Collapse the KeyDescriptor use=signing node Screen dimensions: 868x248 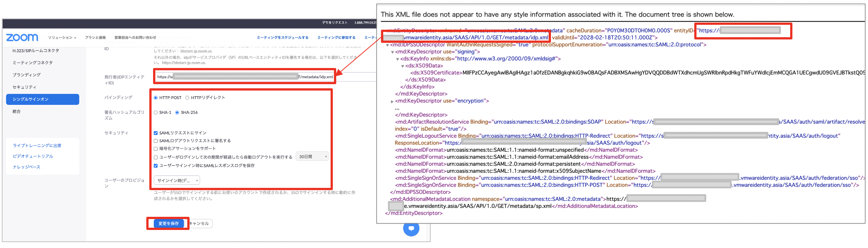[392, 52]
